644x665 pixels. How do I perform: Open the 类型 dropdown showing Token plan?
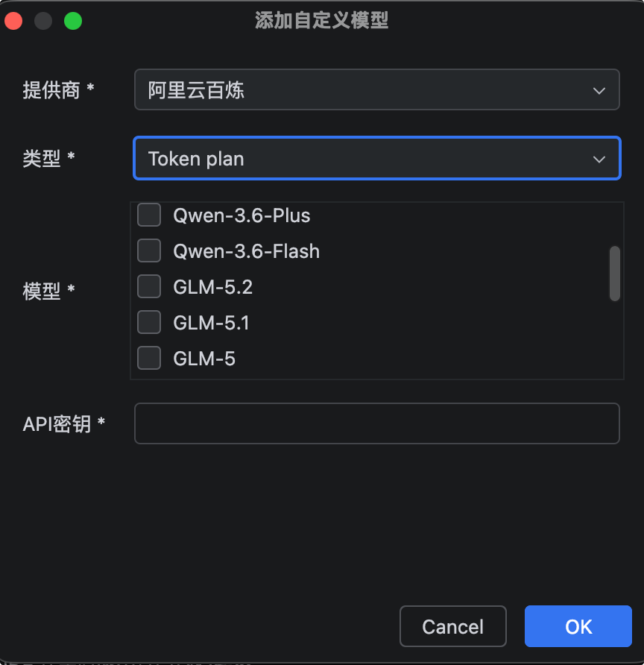(x=377, y=158)
